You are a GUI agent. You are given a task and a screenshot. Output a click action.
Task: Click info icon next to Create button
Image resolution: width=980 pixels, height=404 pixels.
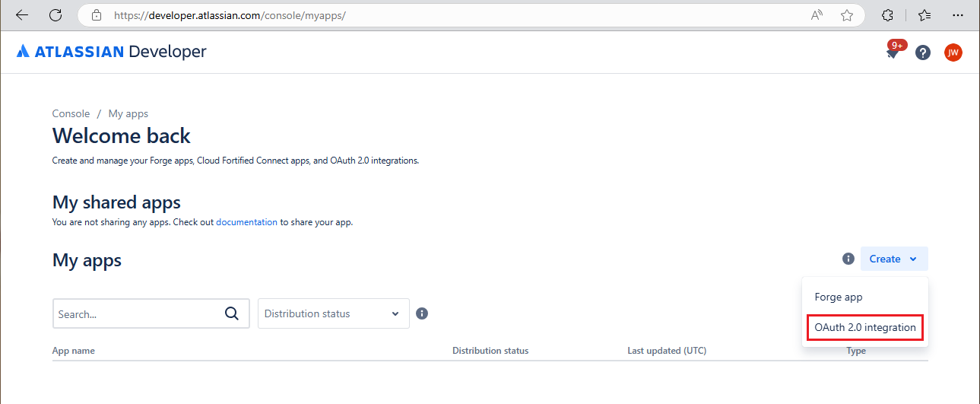(848, 259)
